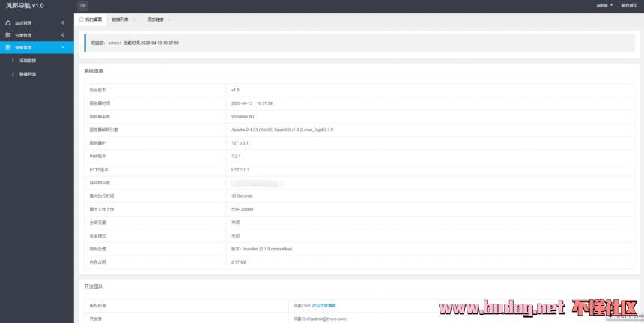
Task: Click the 开发团队 panel heading
Action: pos(94,286)
